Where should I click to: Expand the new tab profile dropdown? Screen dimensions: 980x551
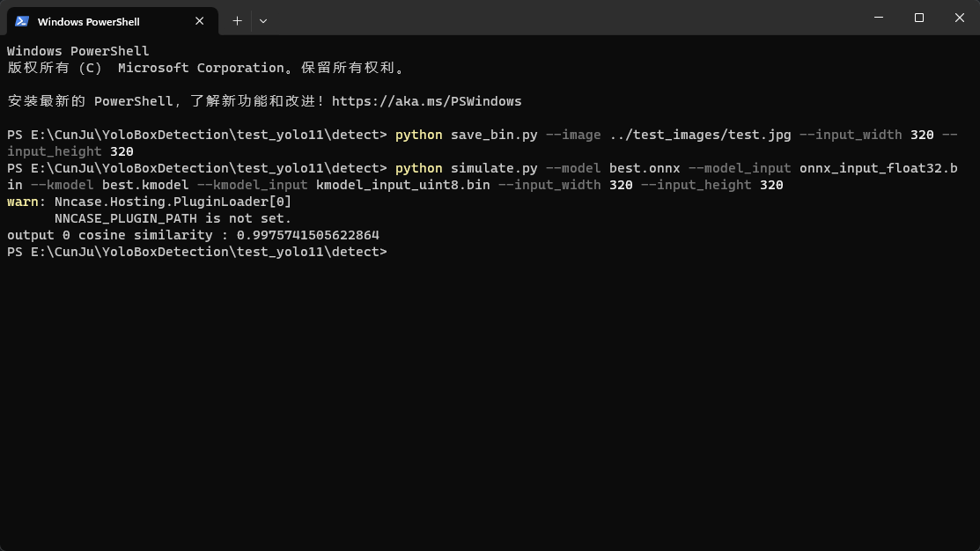click(x=263, y=21)
